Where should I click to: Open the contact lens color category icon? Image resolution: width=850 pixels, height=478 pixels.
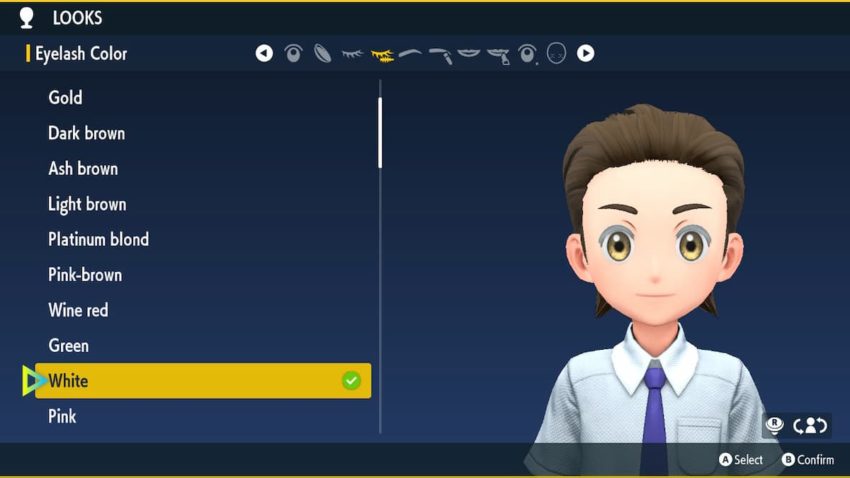click(x=323, y=54)
